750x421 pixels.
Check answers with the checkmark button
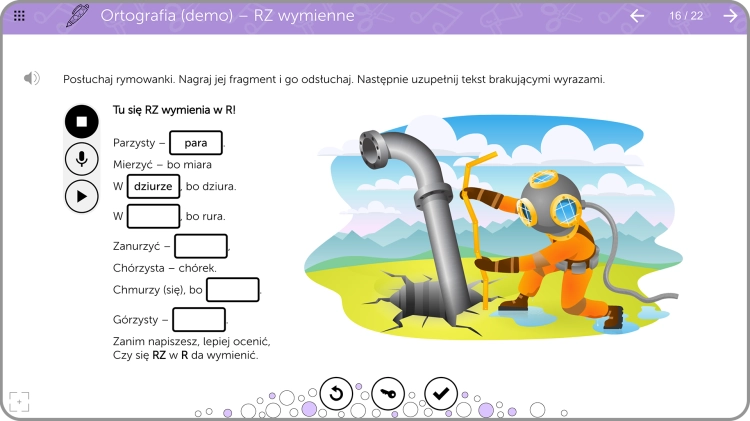441,394
